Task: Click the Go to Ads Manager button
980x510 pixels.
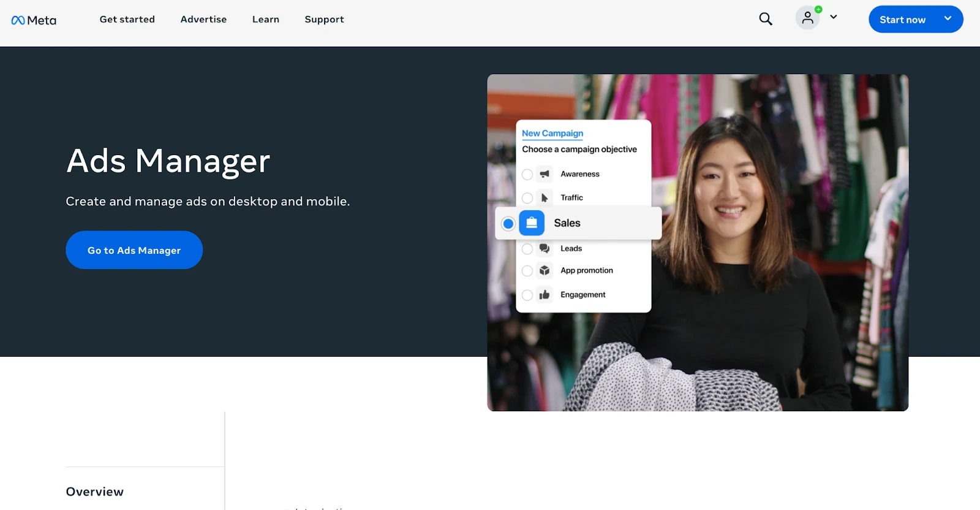Action: pyautogui.click(x=134, y=250)
